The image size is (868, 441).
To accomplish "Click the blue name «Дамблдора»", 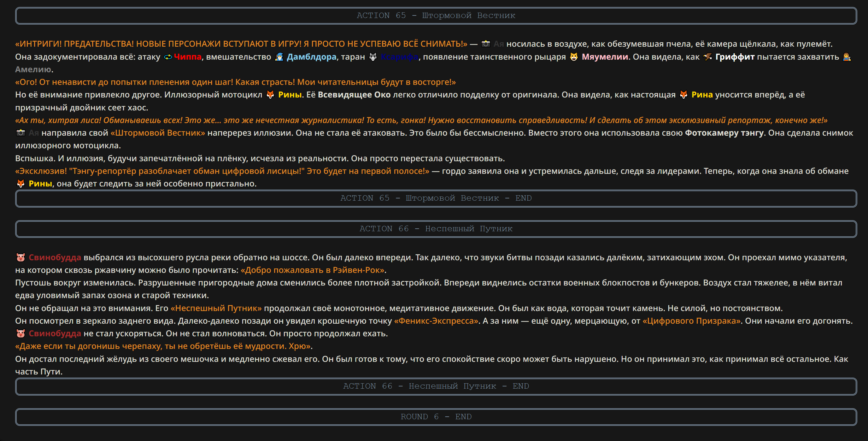I will pos(311,57).
